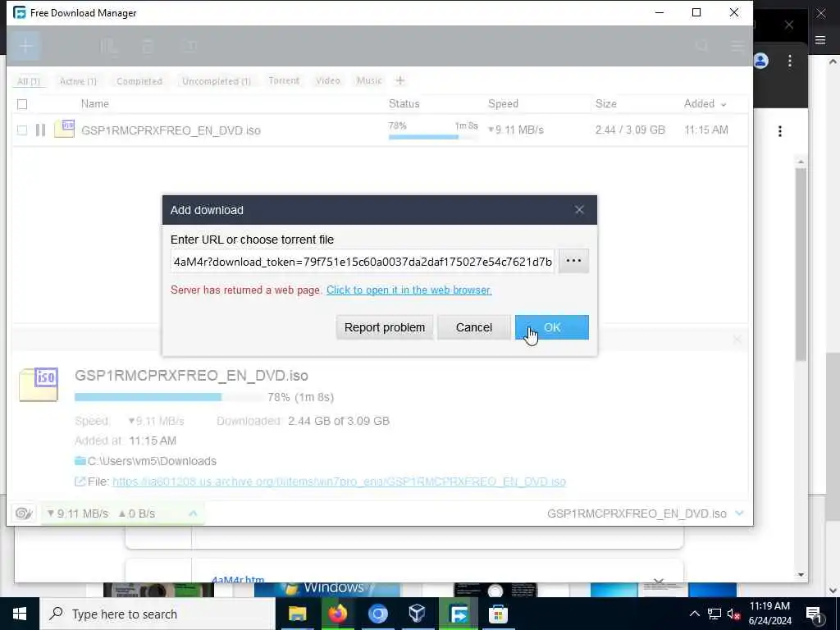Add a new filter tag with plus icon

click(400, 81)
